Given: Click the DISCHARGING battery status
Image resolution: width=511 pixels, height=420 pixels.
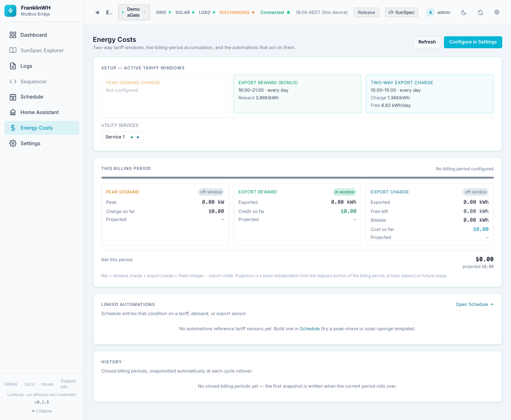Looking at the screenshot, I should pyautogui.click(x=237, y=12).
